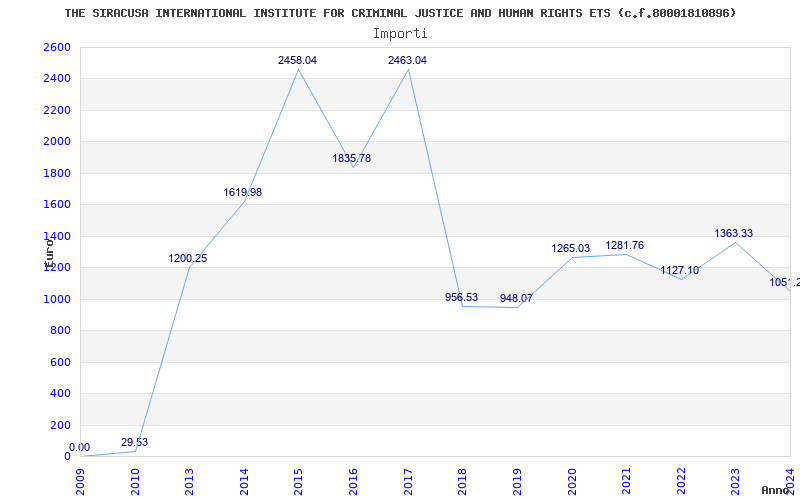Click the 'Importi' chart subtitle
The width and height of the screenshot is (800, 500).
point(400,34)
